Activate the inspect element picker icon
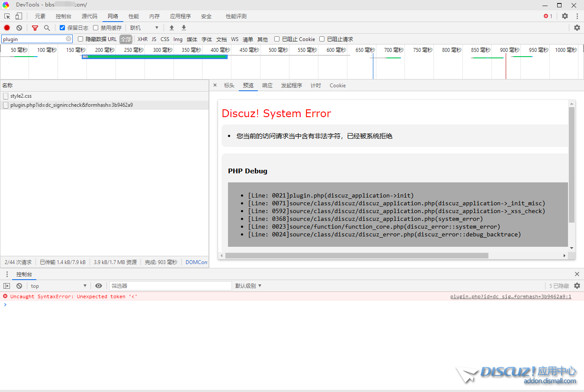The height and width of the screenshot is (392, 584). coord(7,16)
